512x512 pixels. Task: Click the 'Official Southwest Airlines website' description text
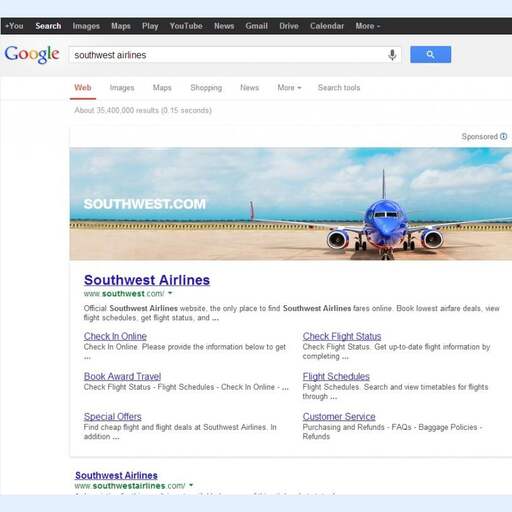tap(292, 313)
